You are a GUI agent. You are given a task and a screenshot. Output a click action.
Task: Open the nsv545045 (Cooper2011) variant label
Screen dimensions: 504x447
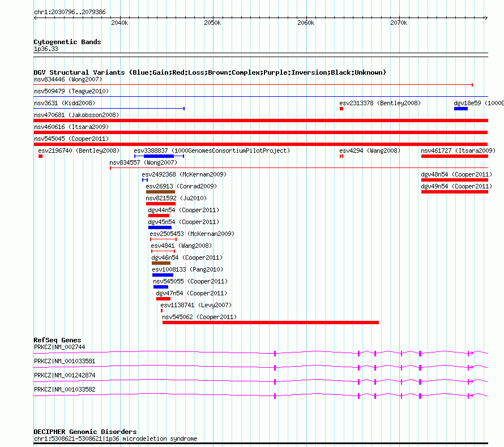pos(71,139)
